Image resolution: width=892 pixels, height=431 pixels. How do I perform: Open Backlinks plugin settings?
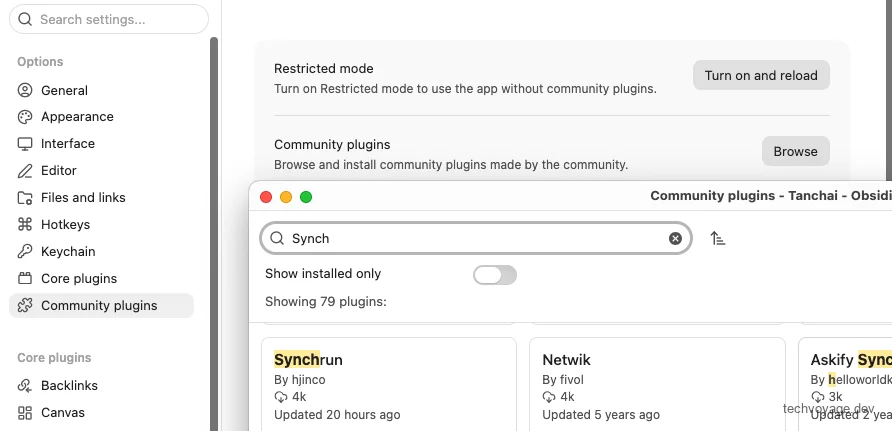pos(101,386)
